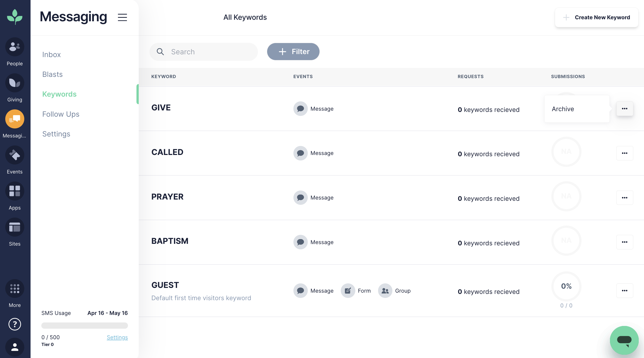644x358 pixels.
Task: Click the keyword Search field
Action: 204,52
